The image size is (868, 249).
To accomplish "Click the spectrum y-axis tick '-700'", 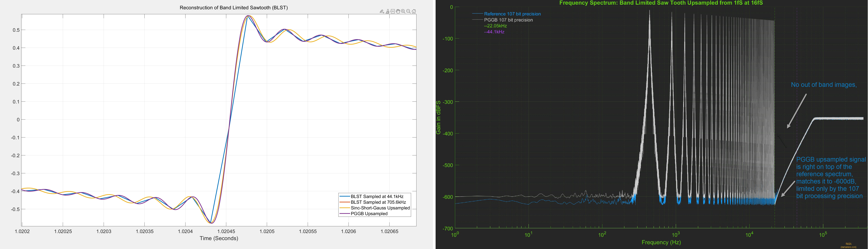I will (448, 228).
